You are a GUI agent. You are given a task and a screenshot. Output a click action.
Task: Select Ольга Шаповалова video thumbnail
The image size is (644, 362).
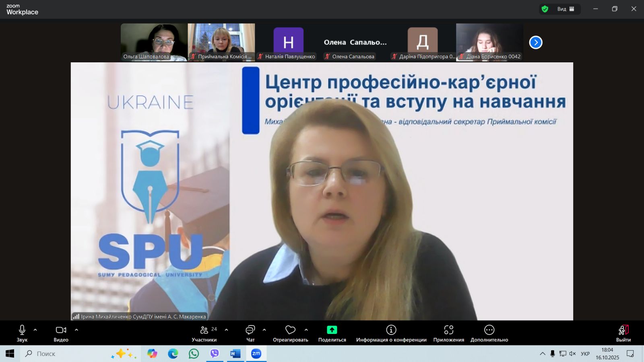click(154, 42)
